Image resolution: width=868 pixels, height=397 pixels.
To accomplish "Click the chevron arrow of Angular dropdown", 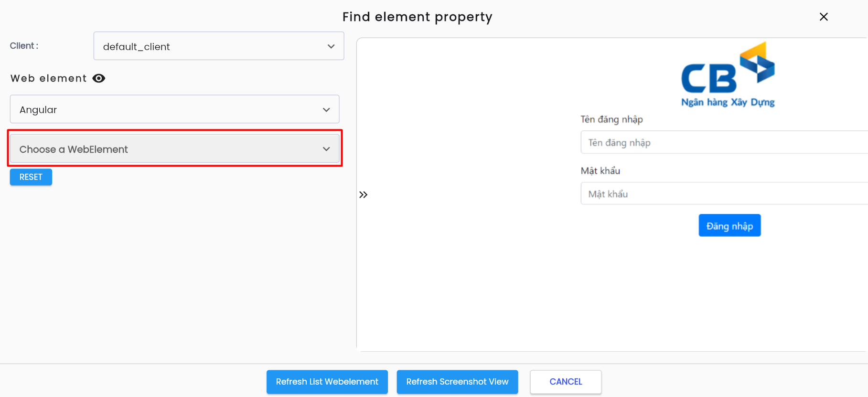I will coord(326,110).
